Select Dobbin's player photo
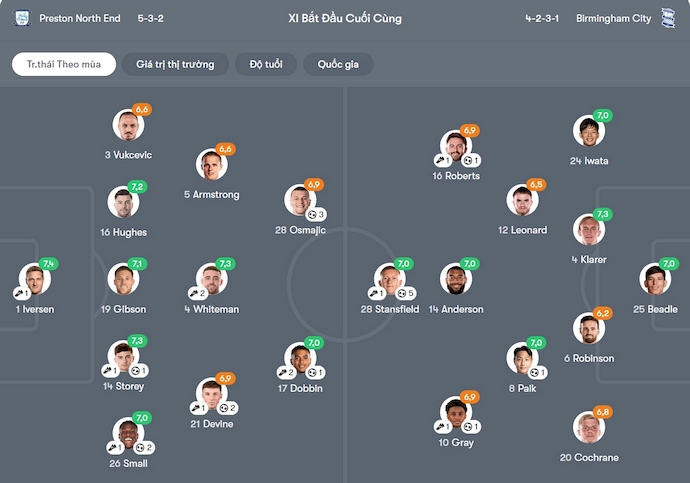 tap(300, 358)
